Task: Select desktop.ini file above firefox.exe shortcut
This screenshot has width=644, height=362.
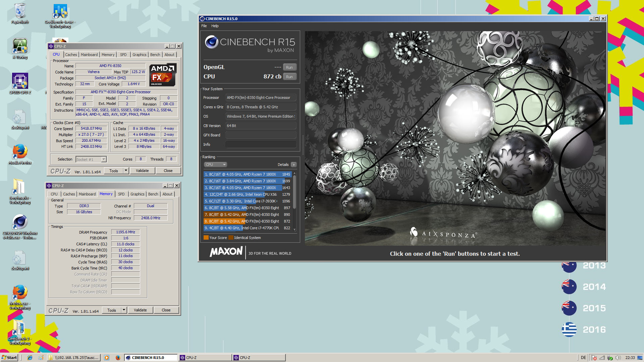Action: pyautogui.click(x=20, y=260)
